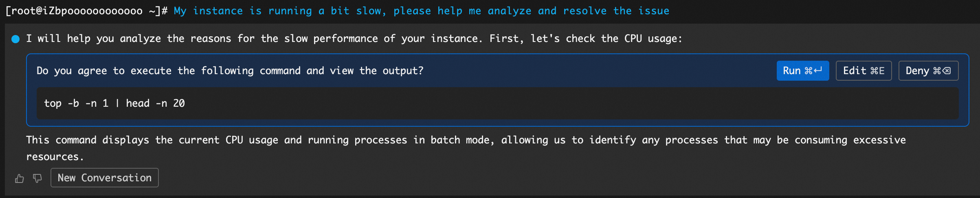
Task: Click the ⌘E shortcut glyph on Edit
Action: click(877, 71)
